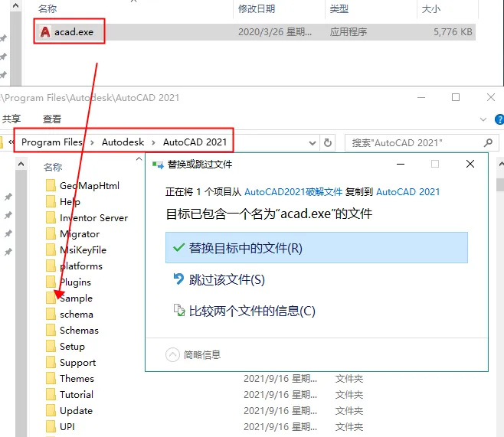
Task: Open the help question mark icon
Action: (x=499, y=119)
